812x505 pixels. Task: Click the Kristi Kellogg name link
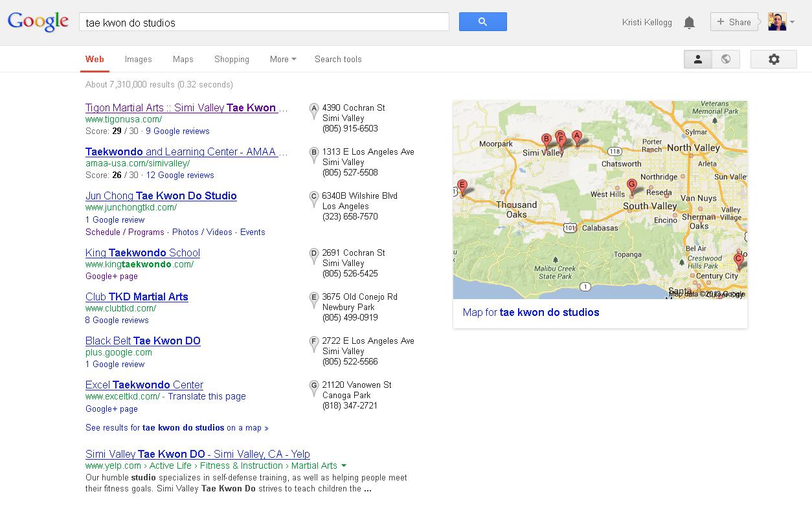pos(647,22)
